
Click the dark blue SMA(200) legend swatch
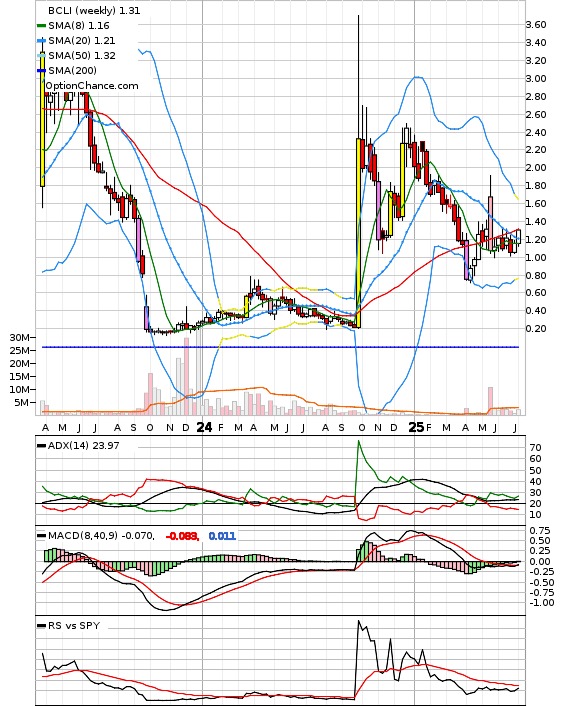point(41,71)
